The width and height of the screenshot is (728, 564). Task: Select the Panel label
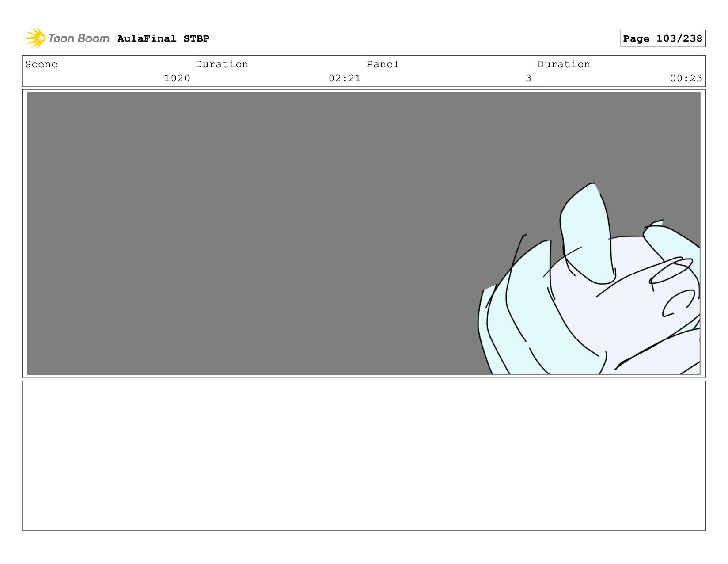coord(383,64)
